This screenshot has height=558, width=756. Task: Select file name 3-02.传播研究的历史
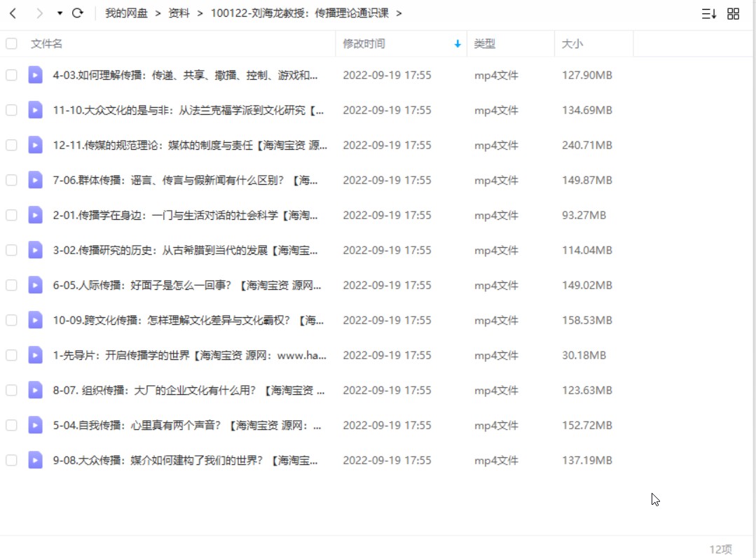pos(185,250)
